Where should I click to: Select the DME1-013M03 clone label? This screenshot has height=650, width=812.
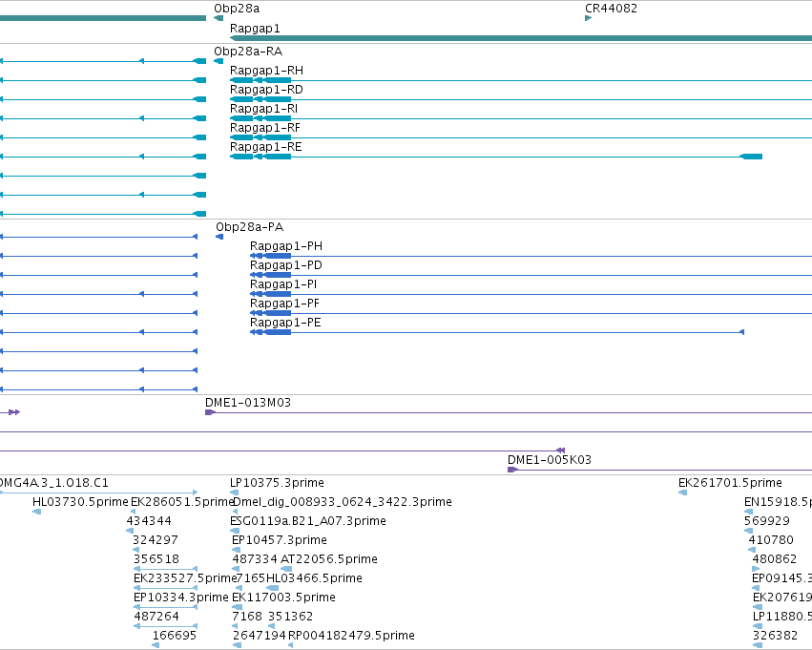[x=248, y=403]
